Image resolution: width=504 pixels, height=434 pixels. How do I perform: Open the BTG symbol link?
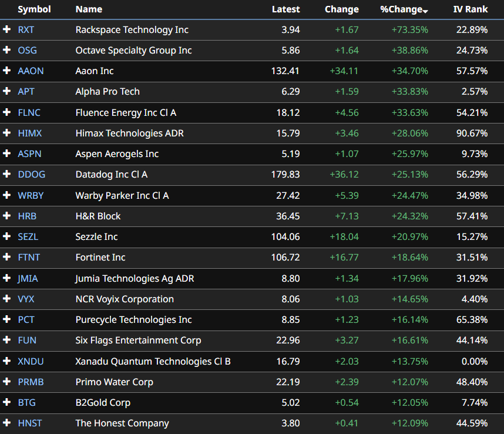pos(26,403)
